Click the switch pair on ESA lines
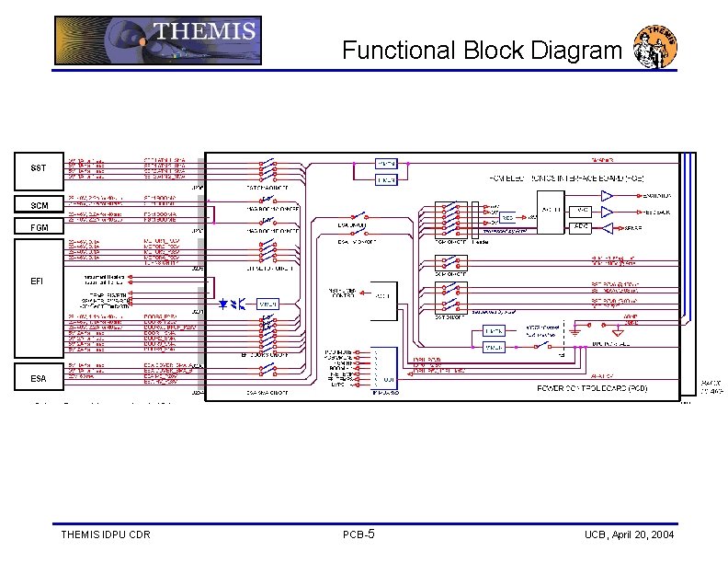 (267, 370)
